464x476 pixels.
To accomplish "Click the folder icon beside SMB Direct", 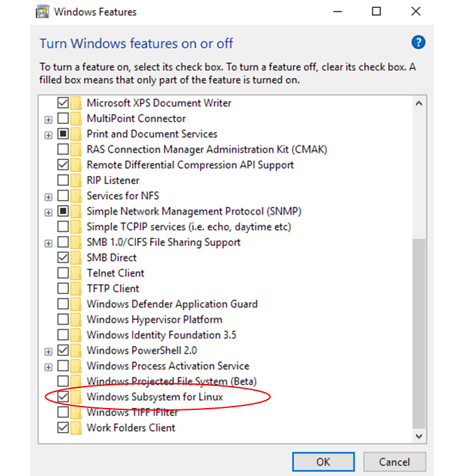I will 76,257.
